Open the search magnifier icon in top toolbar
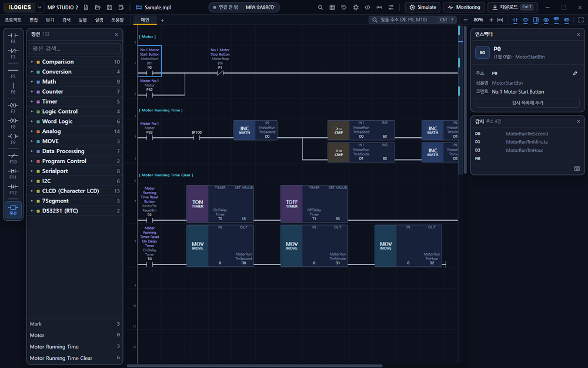Image resolution: width=588 pixels, height=368 pixels. pyautogui.click(x=320, y=7)
